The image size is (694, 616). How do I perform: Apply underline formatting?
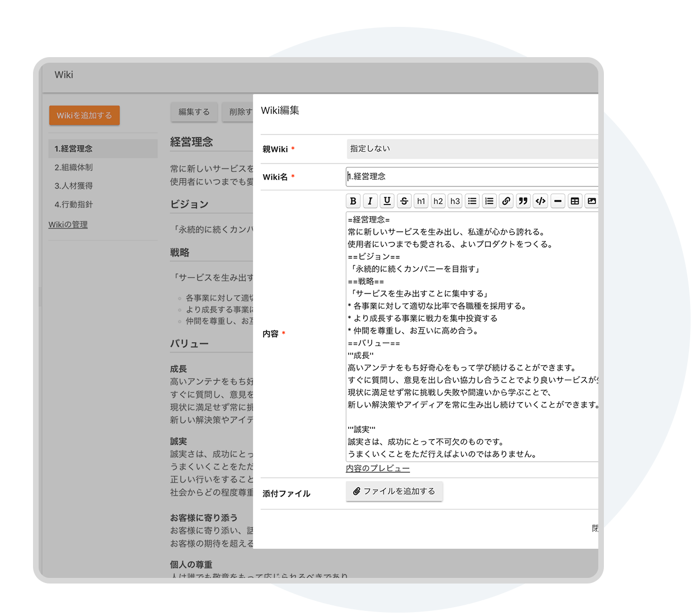point(387,200)
